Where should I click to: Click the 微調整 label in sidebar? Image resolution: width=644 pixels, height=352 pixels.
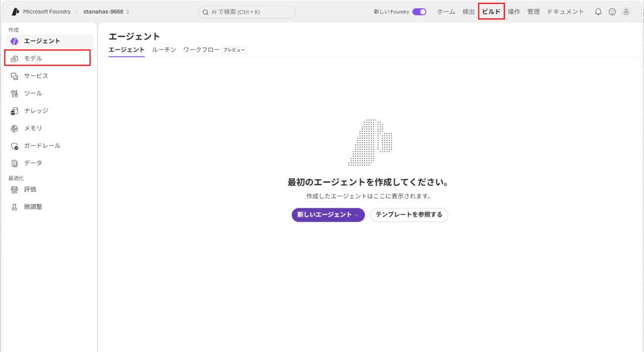33,207
